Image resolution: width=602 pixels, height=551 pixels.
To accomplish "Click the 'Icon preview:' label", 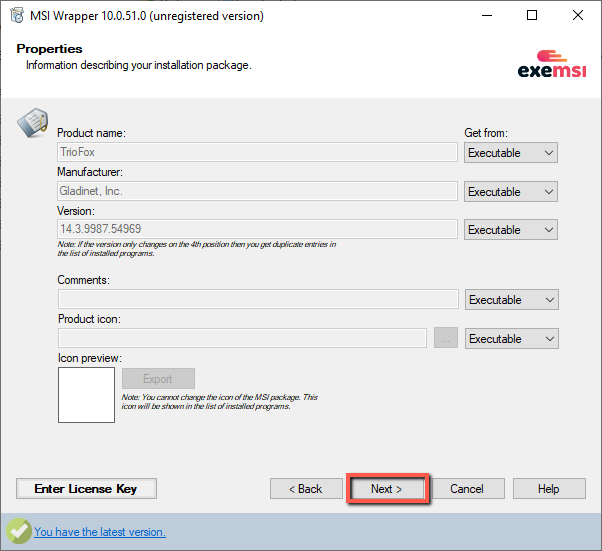I will pyautogui.click(x=90, y=358).
